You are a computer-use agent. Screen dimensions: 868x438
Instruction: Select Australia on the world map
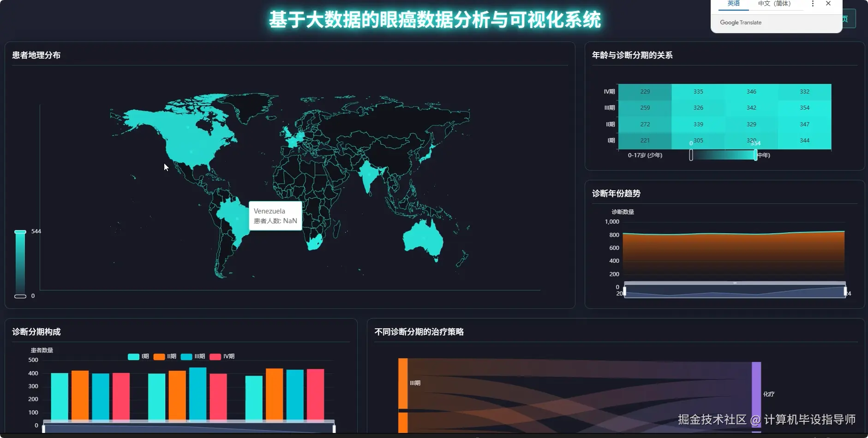tap(422, 239)
